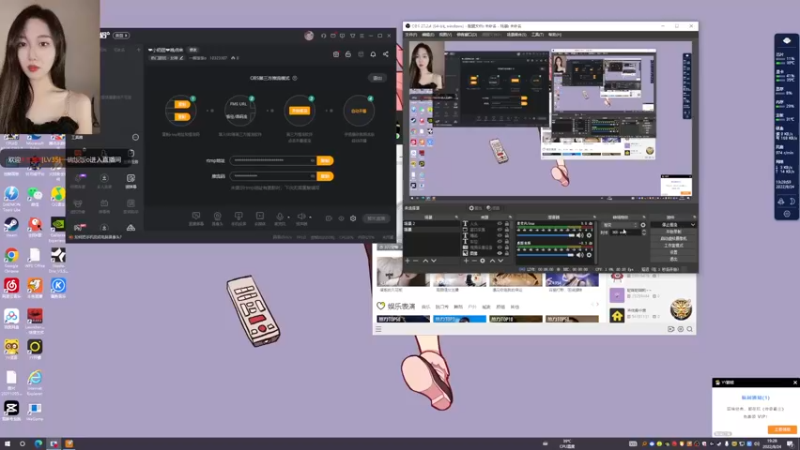Select the CapCut desktop icon
Image resolution: width=800 pixels, height=450 pixels.
click(11, 408)
